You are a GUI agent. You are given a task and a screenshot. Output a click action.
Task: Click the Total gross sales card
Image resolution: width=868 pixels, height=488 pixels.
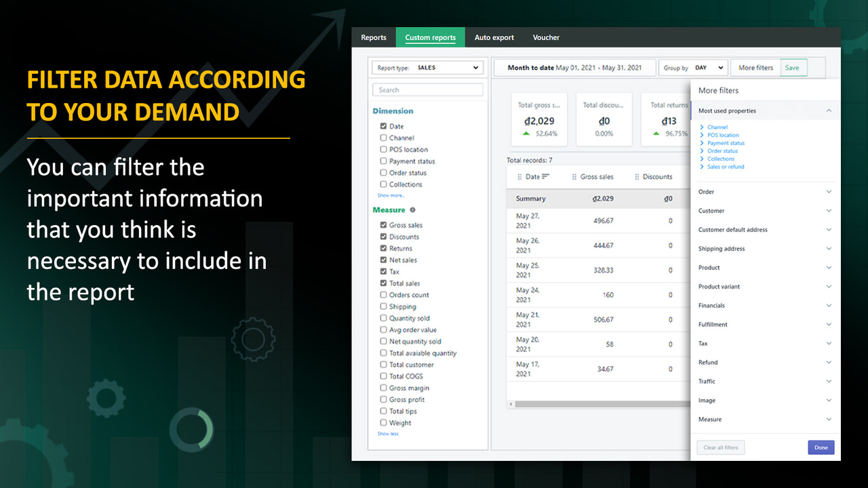(x=540, y=119)
